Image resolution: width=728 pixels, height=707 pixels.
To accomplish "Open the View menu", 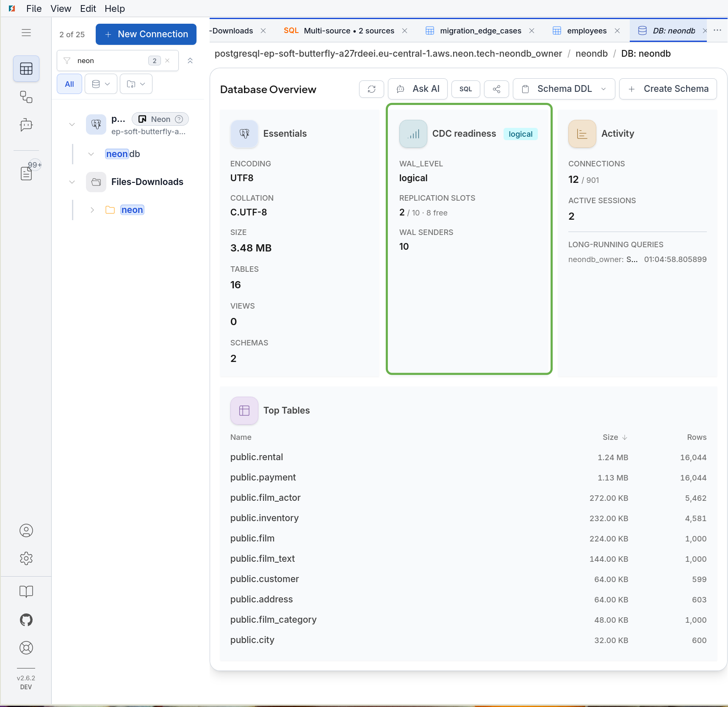I will pyautogui.click(x=61, y=8).
